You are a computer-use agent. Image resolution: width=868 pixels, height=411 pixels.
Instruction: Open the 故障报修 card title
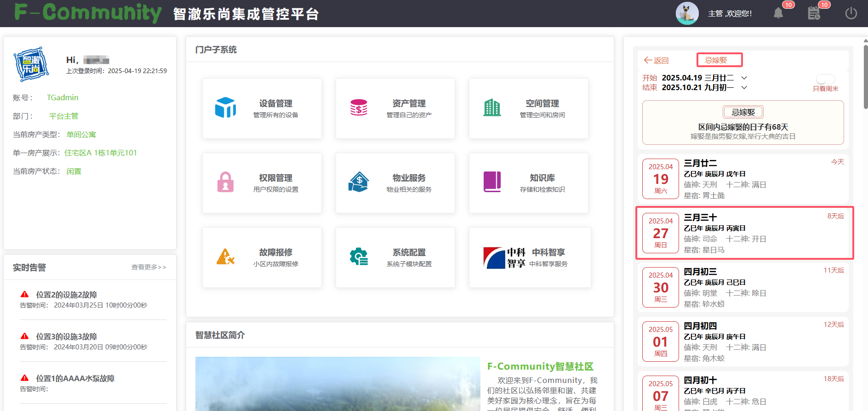click(276, 252)
